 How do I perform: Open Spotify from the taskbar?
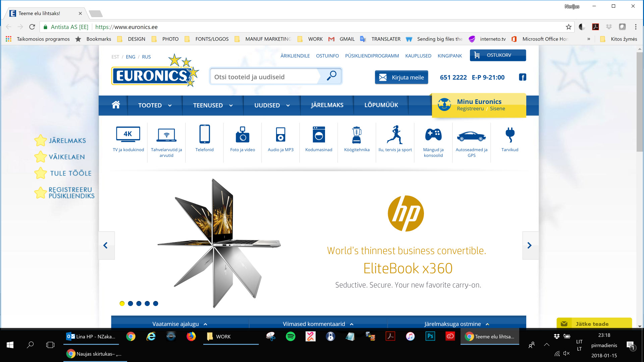[x=290, y=336]
